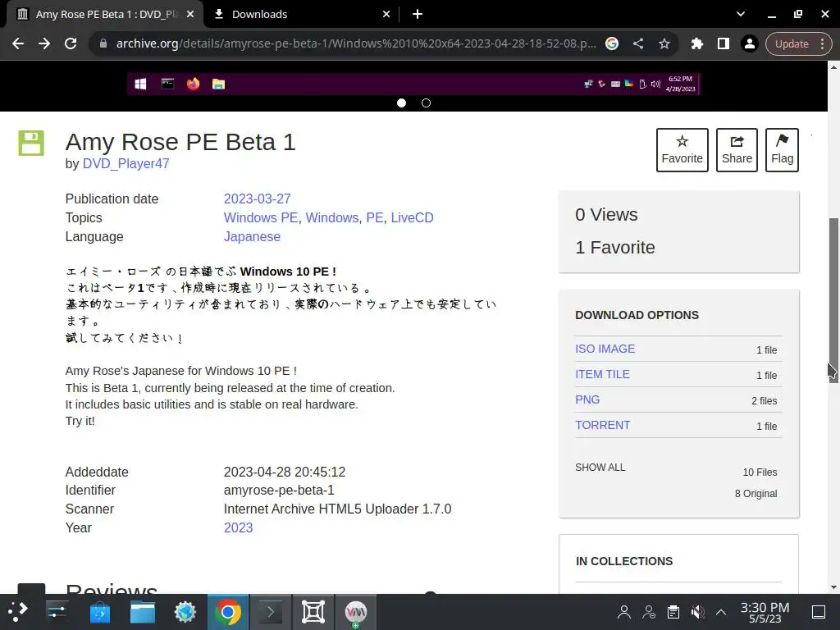Open the globe browser icon in taskbar
Viewport: 840px width, 630px height.
pyautogui.click(x=185, y=612)
